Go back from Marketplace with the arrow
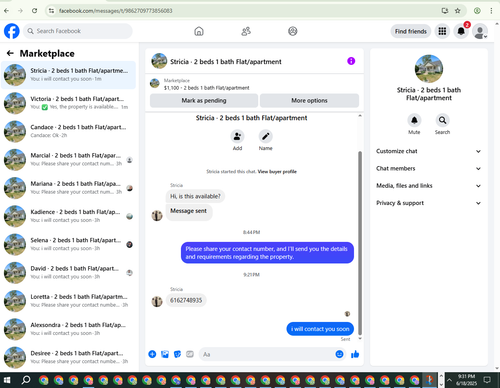 tap(10, 53)
